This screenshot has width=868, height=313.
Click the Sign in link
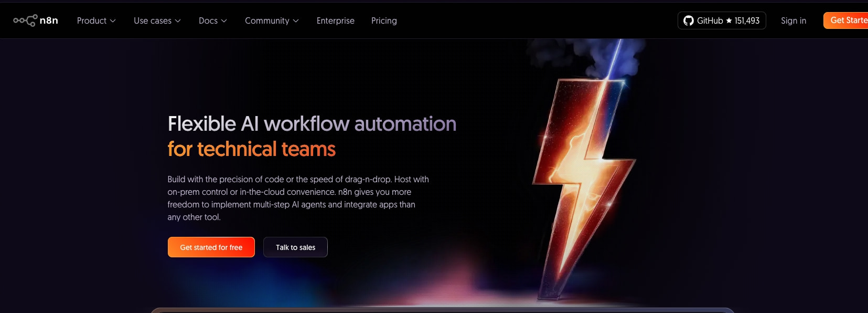pos(794,20)
